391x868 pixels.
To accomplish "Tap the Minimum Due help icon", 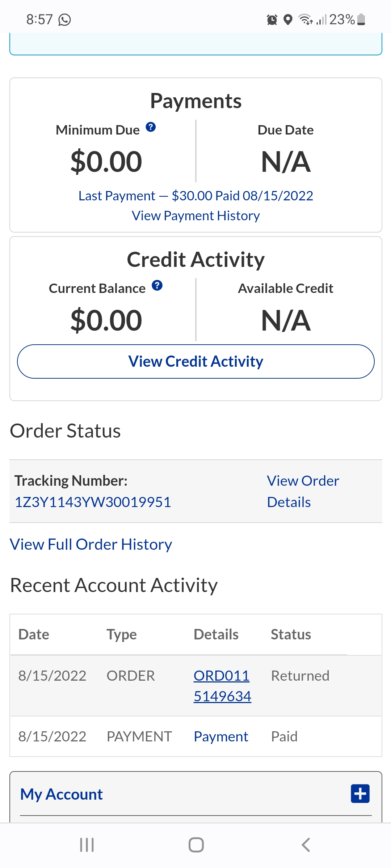I will pos(151,127).
